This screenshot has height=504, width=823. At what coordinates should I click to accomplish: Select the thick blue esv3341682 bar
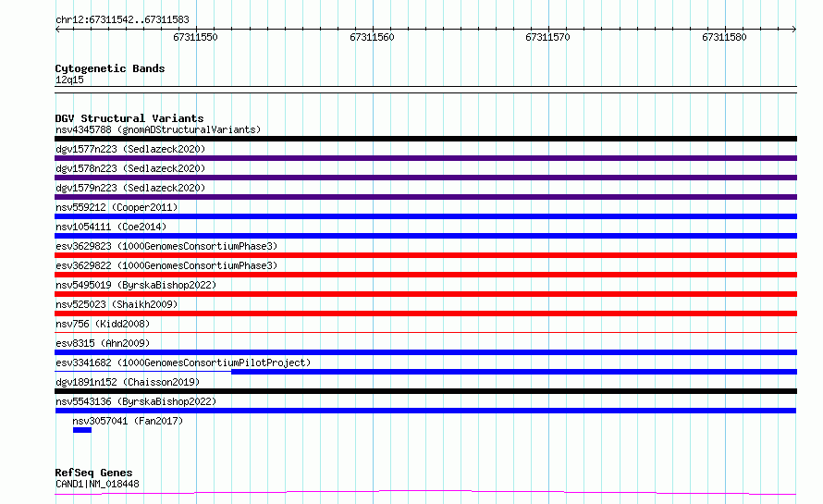pos(514,372)
